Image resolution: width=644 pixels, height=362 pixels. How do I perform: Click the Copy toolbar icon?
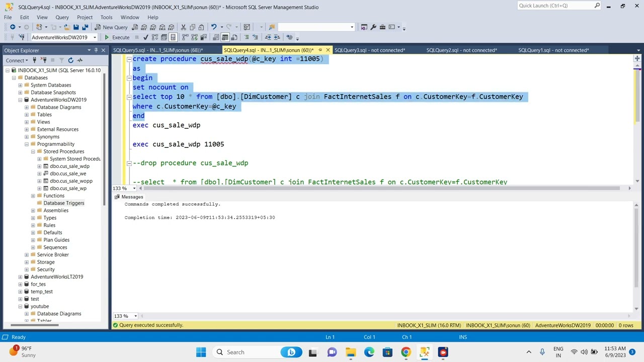[x=193, y=27]
